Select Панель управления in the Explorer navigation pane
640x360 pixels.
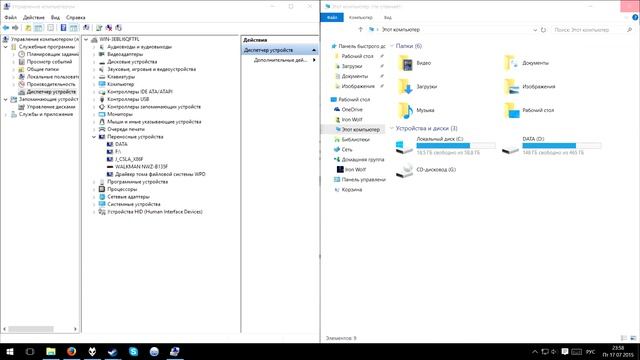(363, 180)
